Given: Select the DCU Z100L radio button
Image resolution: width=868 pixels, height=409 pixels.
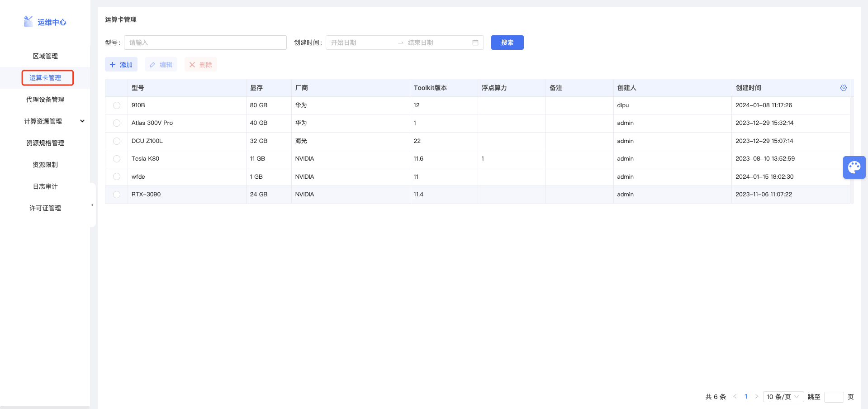Looking at the screenshot, I should 117,141.
